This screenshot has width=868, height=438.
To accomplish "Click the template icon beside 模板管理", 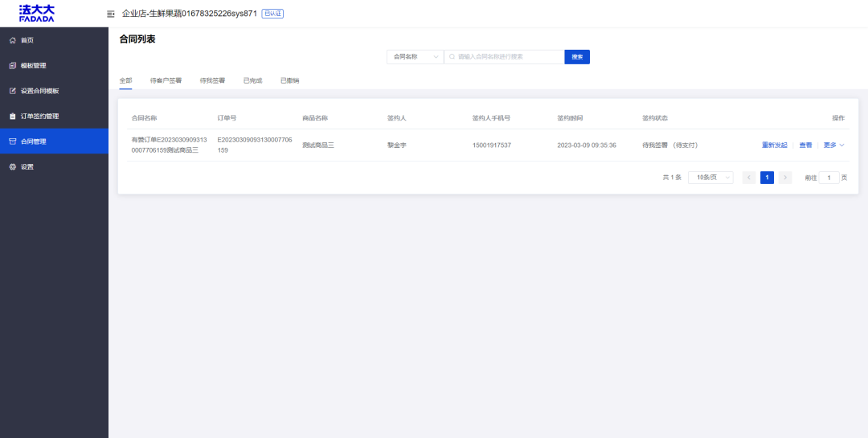I will [x=13, y=65].
